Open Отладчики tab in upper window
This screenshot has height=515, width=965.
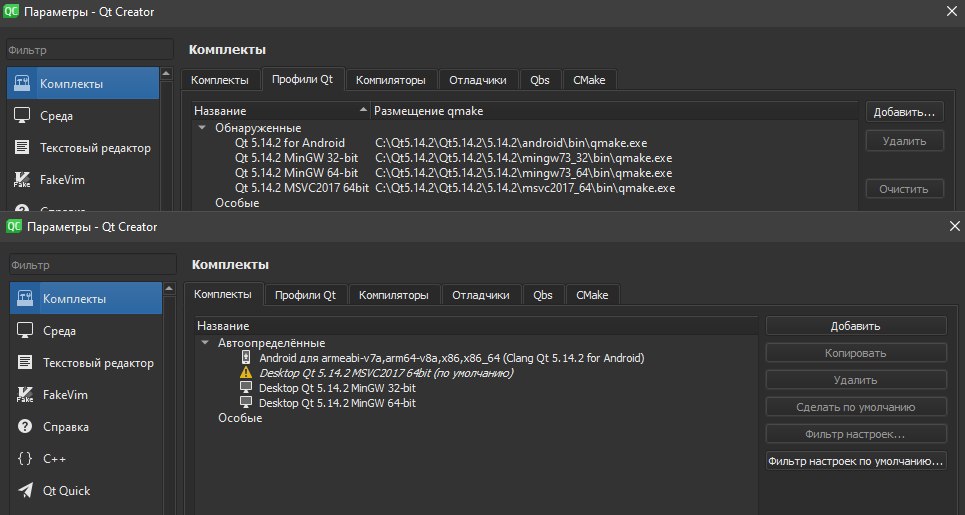pyautogui.click(x=478, y=80)
